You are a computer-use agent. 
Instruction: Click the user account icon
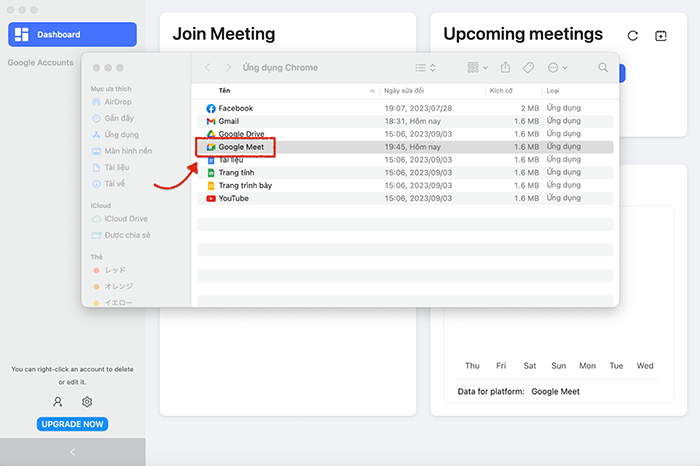point(58,402)
